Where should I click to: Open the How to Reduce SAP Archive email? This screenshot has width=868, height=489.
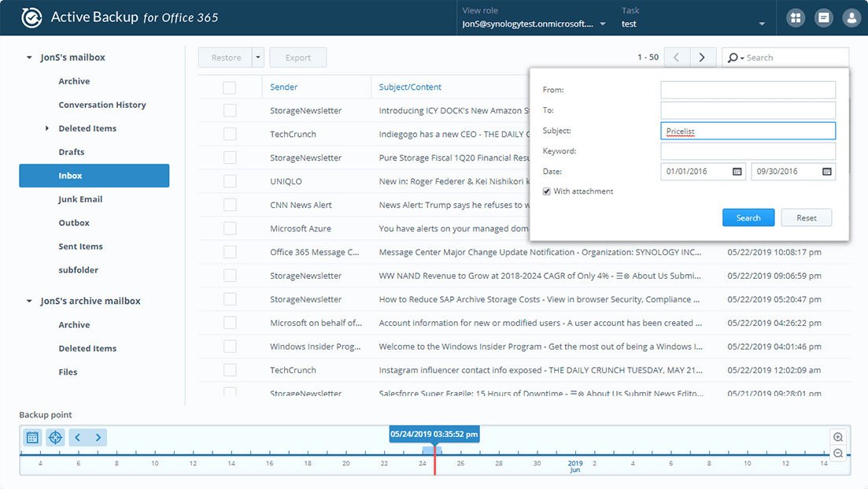click(524, 299)
